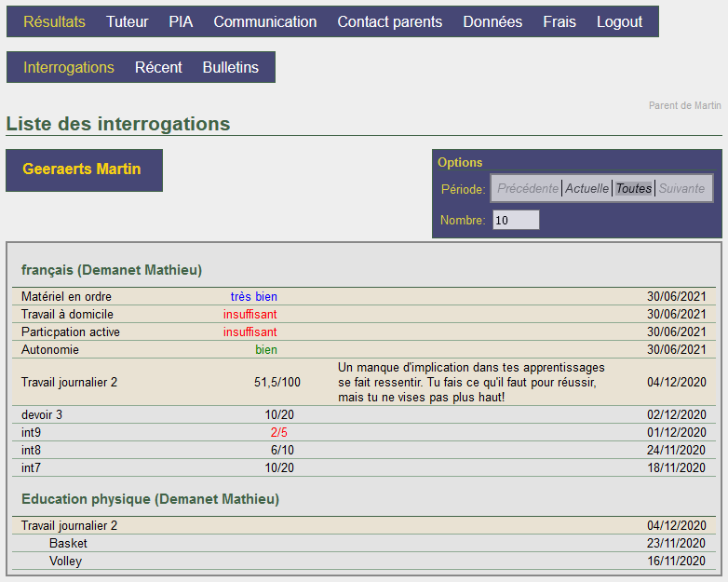The image size is (728, 582).
Task: Click the Volley row
Action: click(364, 561)
